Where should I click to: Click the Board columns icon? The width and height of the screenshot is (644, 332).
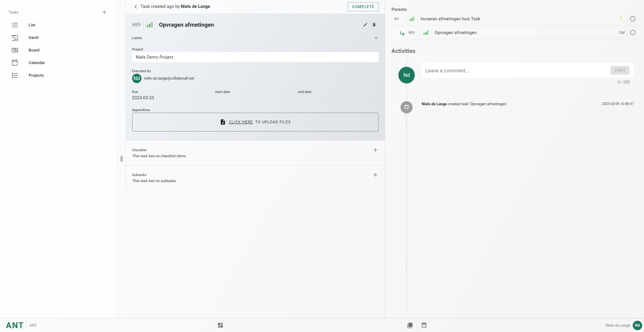point(15,50)
